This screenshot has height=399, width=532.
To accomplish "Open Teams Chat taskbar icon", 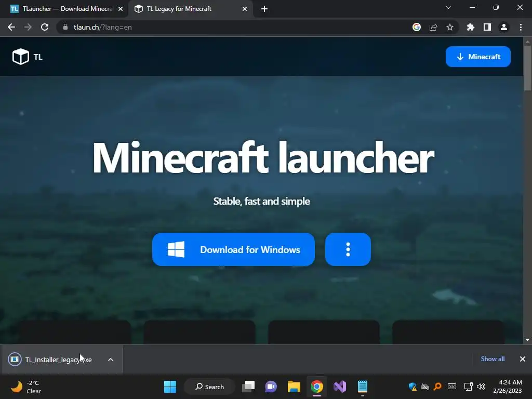I will [x=271, y=387].
